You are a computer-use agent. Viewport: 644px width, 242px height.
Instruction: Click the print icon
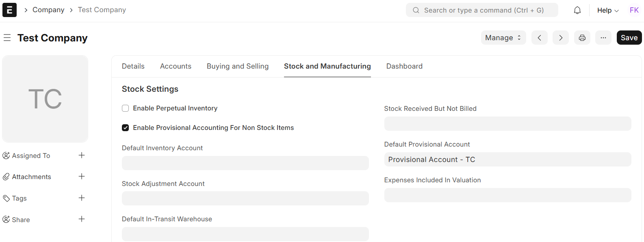[582, 38]
